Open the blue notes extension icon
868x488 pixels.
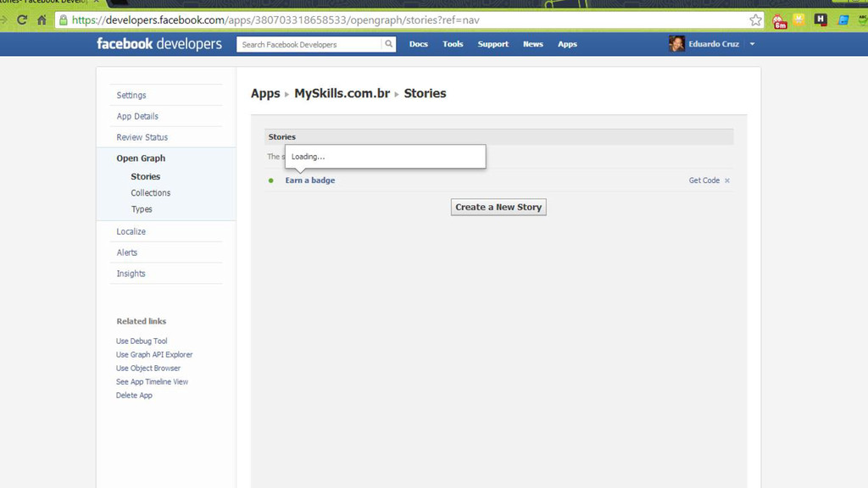843,20
